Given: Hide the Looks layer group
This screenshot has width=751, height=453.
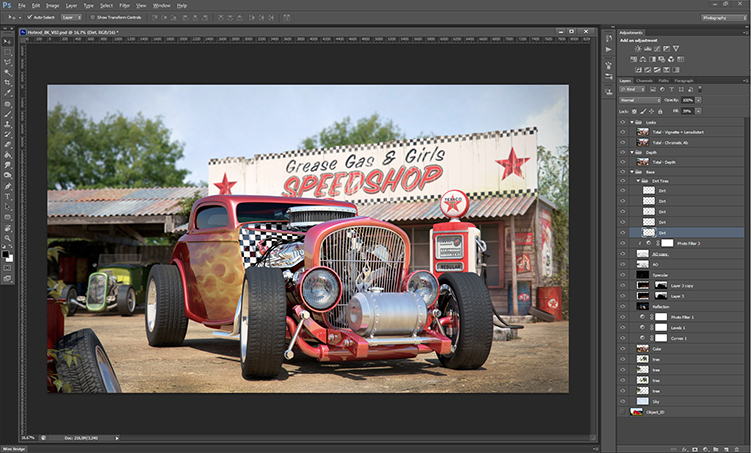Looking at the screenshot, I should tap(623, 122).
